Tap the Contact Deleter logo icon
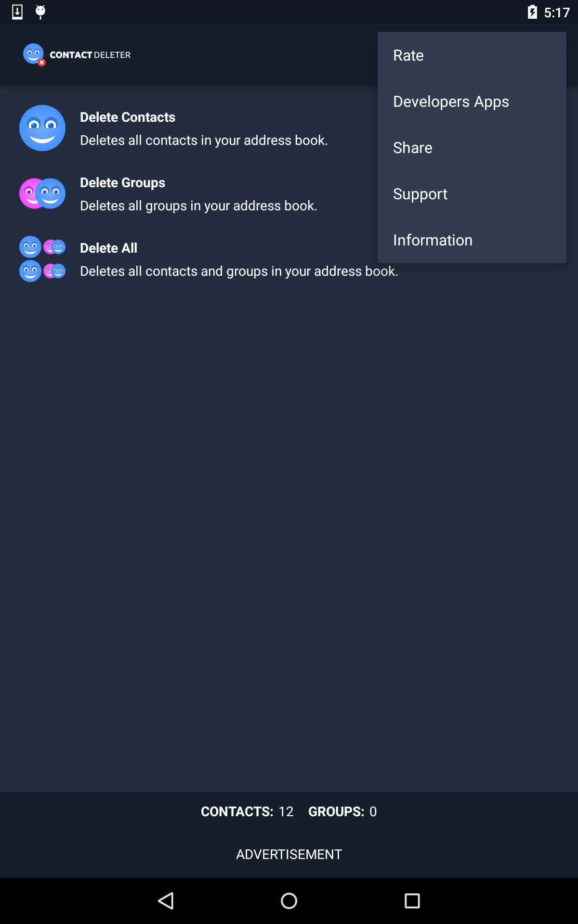578x924 pixels. [x=34, y=54]
